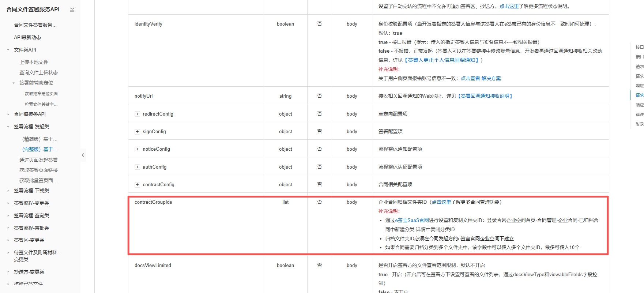644x293 pixels.
Task: Click the 合同文件签署服务API sidebar title
Action: click(x=33, y=10)
